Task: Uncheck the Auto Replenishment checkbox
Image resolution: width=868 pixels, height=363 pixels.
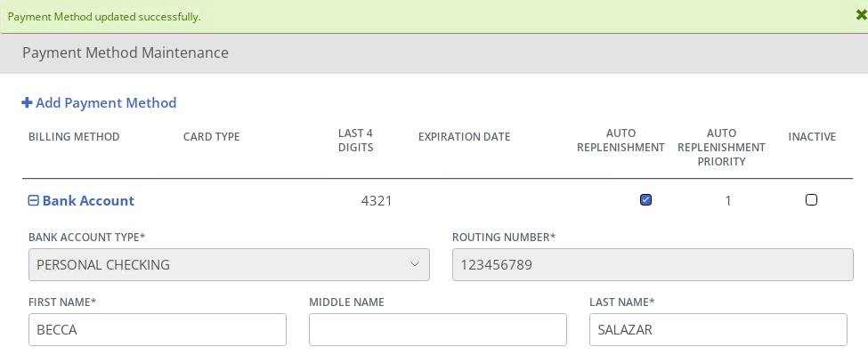Action: point(645,200)
